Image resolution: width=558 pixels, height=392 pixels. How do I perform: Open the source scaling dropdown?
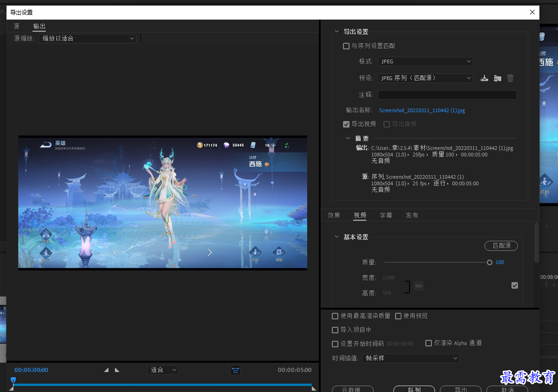coord(87,39)
